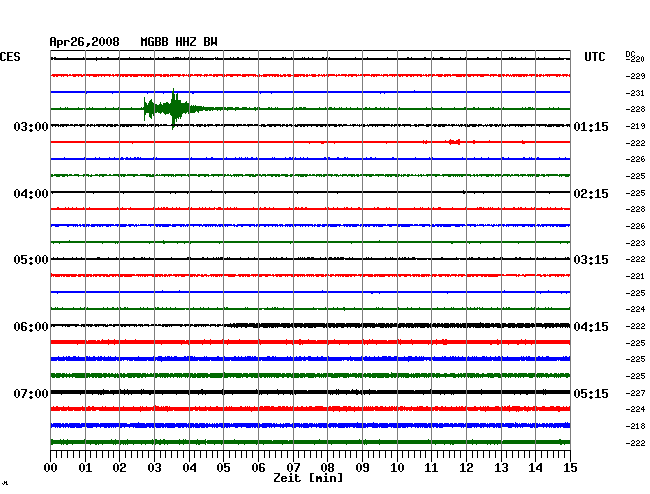Select minute tick label 02

[x=119, y=467]
